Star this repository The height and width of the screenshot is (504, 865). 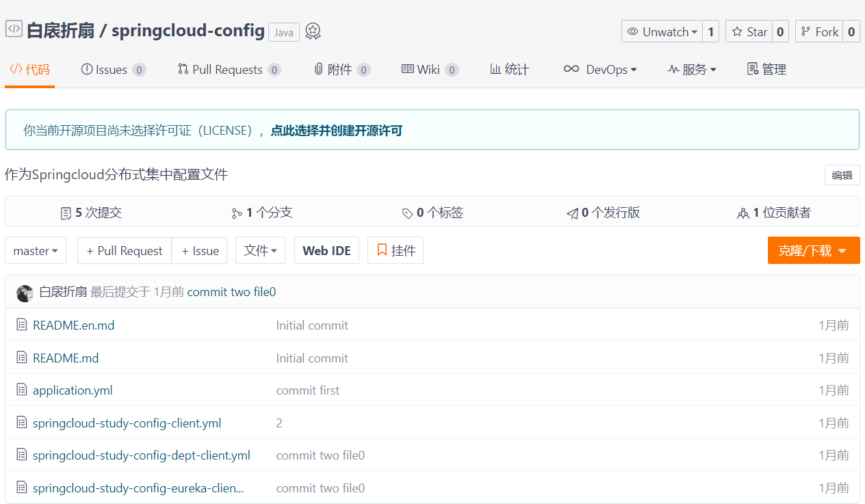(749, 31)
